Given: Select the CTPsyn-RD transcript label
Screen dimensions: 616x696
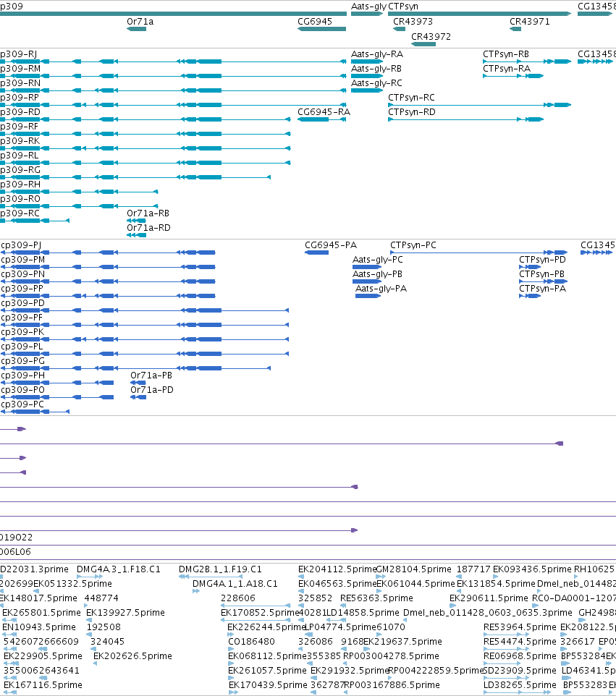Looking at the screenshot, I should (412, 112).
